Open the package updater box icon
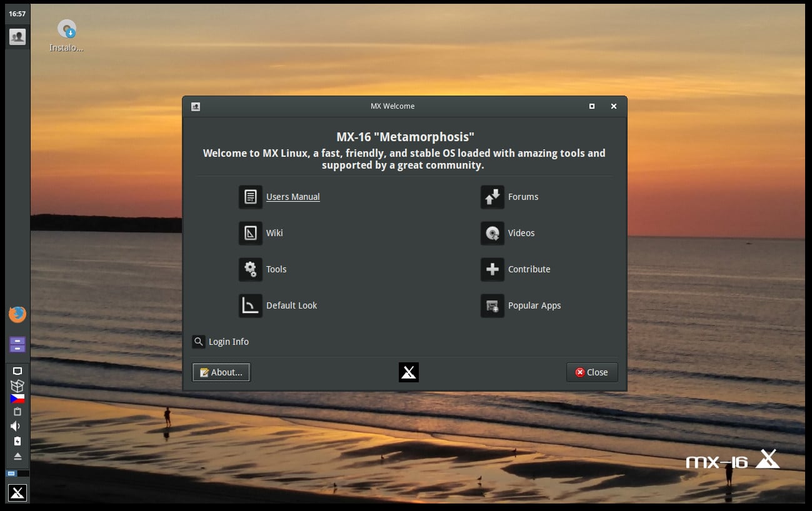Viewport: 812px width, 511px height. coord(18,385)
